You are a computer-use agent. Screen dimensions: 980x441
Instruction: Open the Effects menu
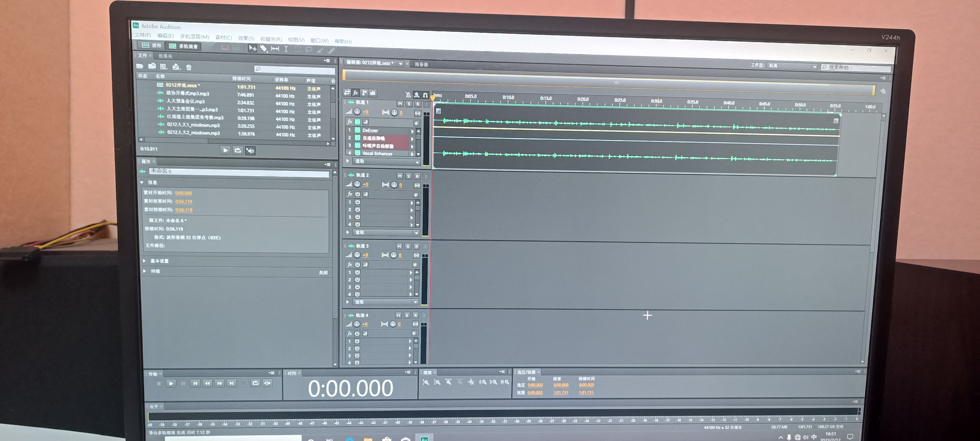point(246,38)
